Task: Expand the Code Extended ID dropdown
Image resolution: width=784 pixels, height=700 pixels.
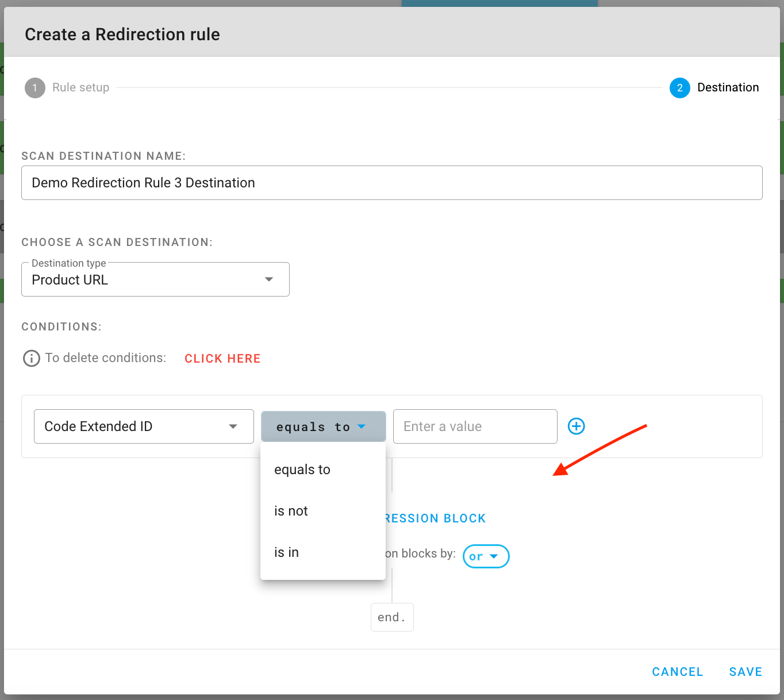Action: [x=144, y=426]
